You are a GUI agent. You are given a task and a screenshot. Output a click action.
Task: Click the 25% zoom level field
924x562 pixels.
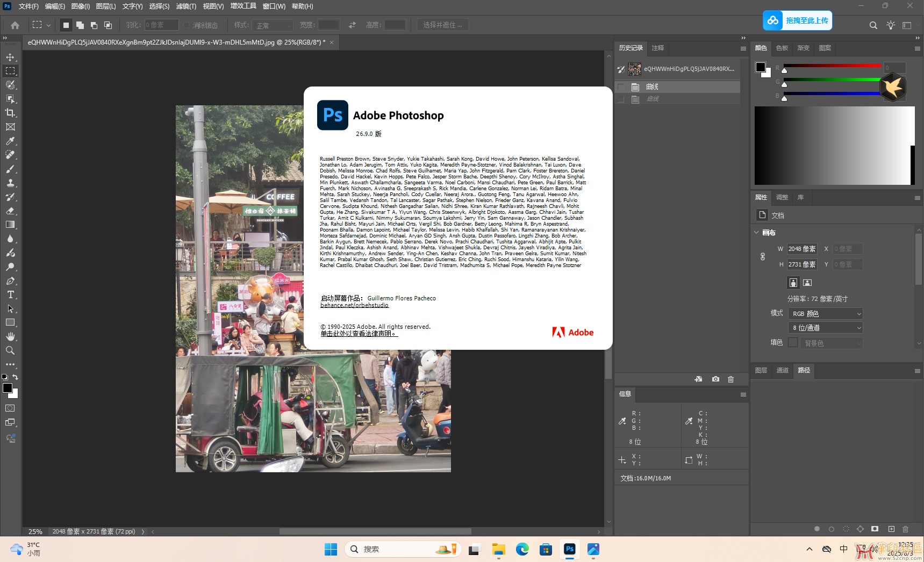(x=35, y=531)
